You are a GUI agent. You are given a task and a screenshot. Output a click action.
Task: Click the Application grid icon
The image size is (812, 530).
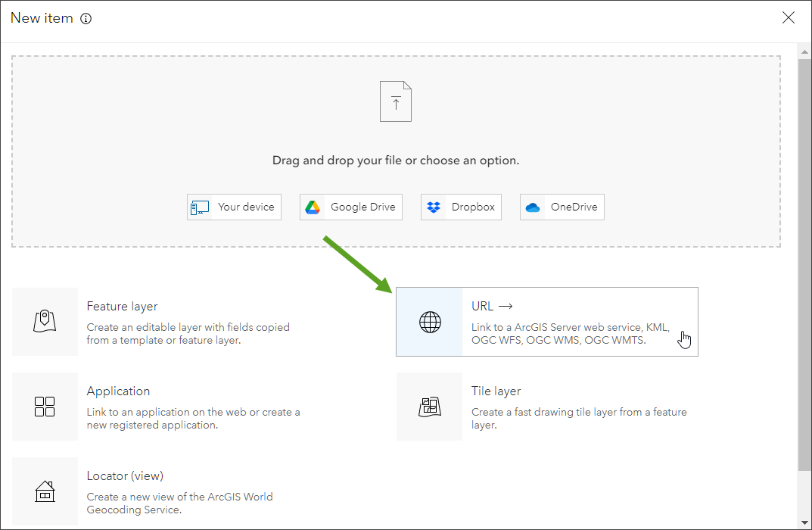coord(45,407)
